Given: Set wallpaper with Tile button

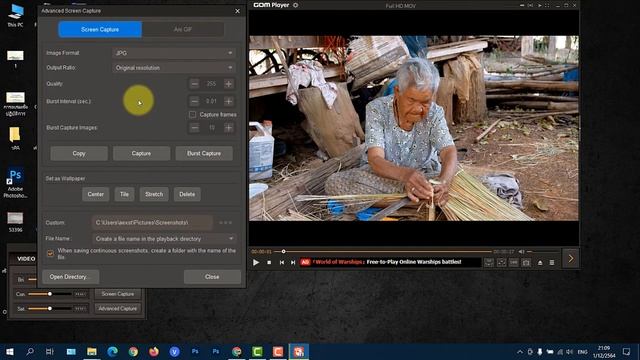Looking at the screenshot, I should (x=124, y=194).
